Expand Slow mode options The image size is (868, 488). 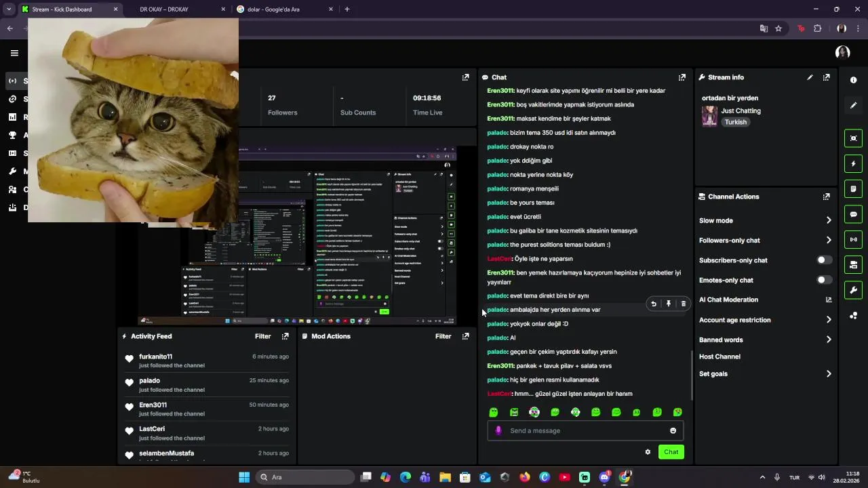click(x=829, y=220)
